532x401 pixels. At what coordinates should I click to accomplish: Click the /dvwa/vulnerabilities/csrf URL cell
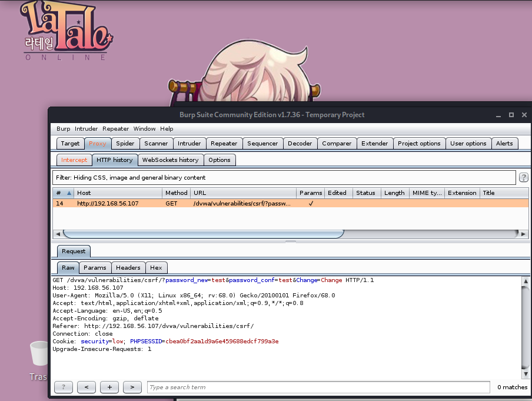[242, 203]
